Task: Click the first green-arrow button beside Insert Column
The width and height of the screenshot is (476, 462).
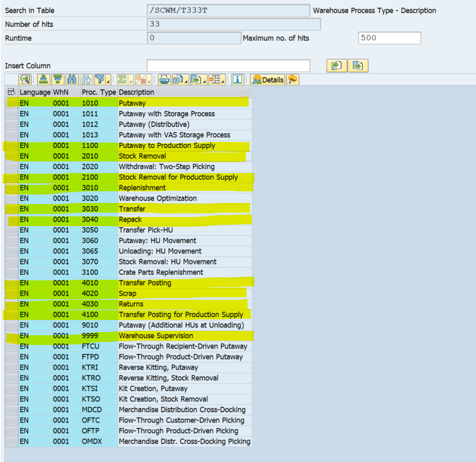Action: [336, 66]
